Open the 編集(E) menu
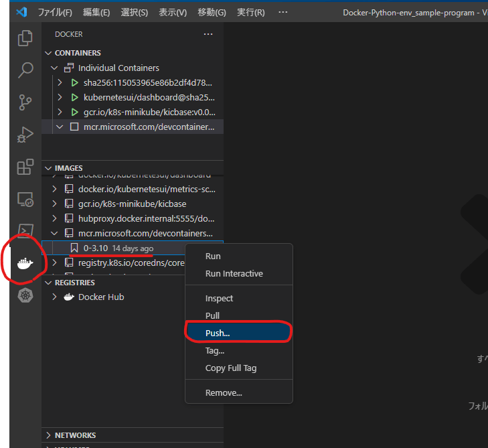The image size is (488, 448). click(x=96, y=13)
